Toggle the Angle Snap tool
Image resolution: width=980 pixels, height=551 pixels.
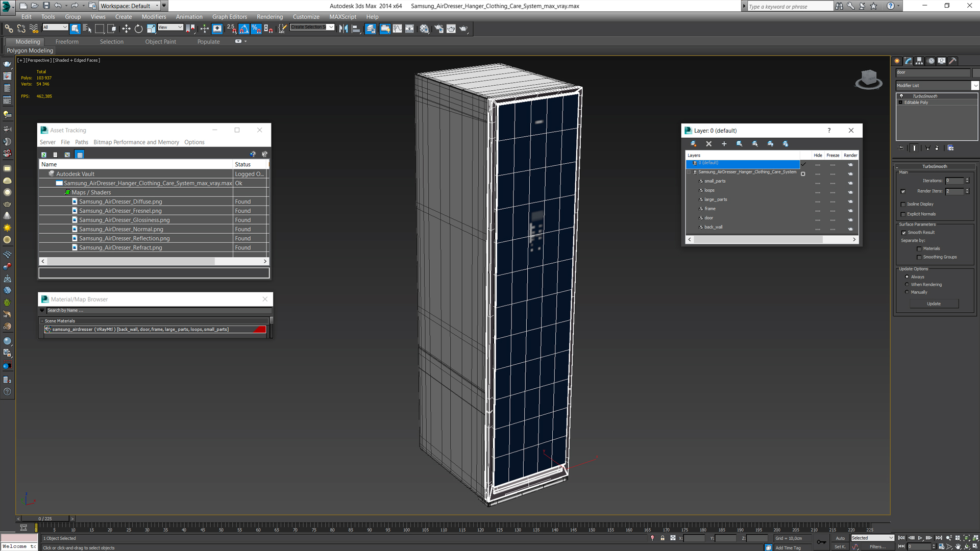pyautogui.click(x=244, y=29)
